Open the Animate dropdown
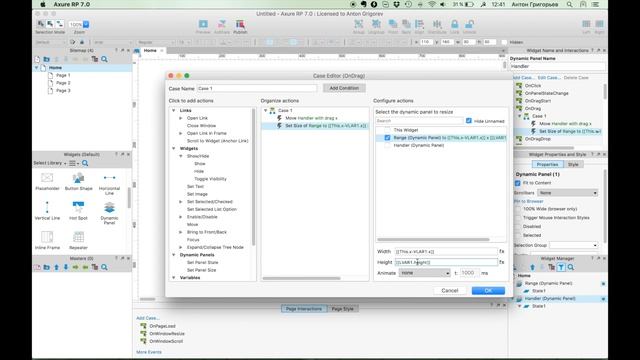640x360 pixels. pos(424,273)
